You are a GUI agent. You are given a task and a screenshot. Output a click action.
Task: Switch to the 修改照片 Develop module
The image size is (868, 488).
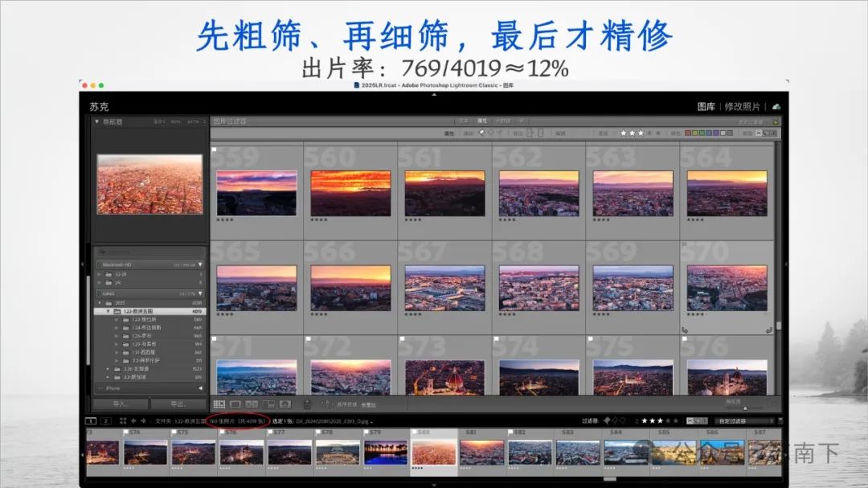742,106
